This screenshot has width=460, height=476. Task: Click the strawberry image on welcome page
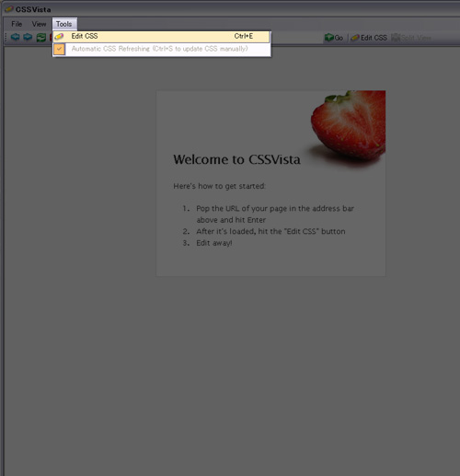(348, 127)
